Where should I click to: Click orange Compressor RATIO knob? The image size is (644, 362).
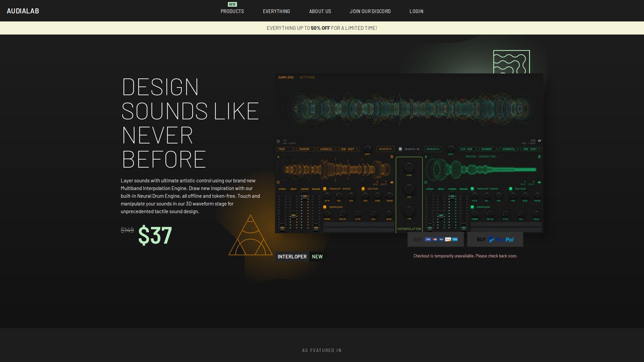click(342, 214)
